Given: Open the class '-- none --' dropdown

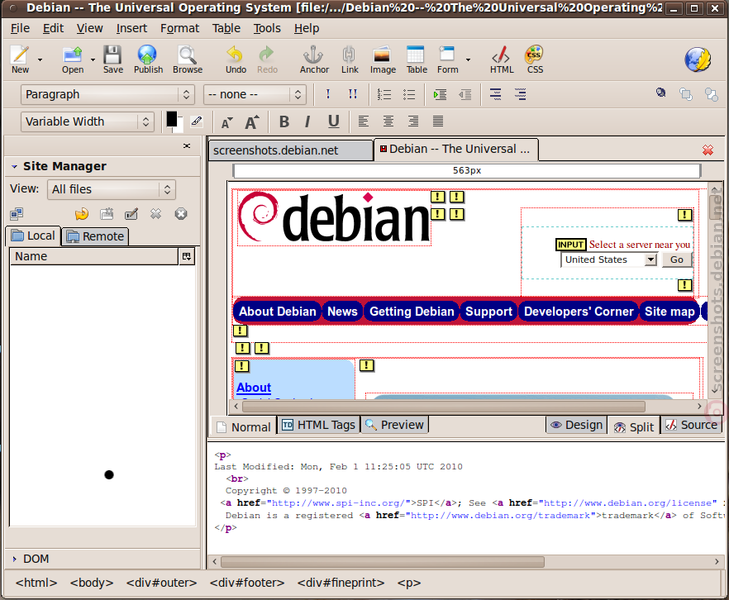Looking at the screenshot, I should (x=255, y=94).
